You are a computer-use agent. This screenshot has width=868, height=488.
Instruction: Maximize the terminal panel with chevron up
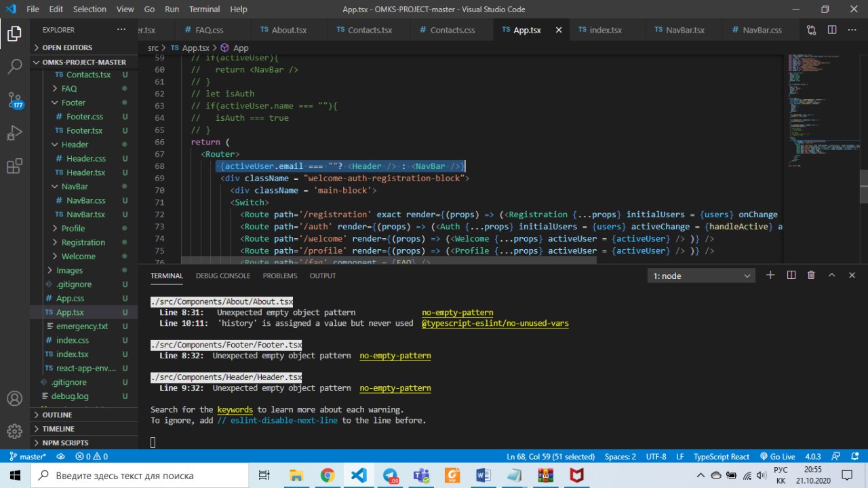coord(832,275)
